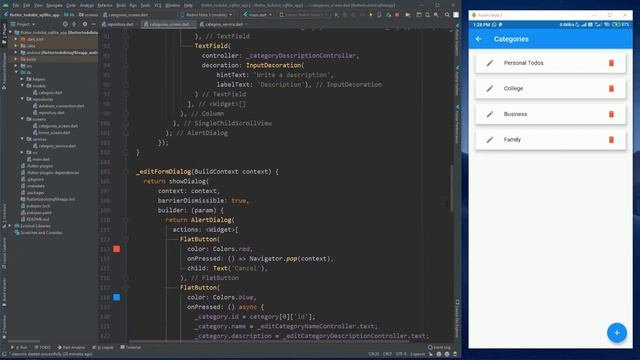Go back from Categories screen
This screenshot has width=640, height=360.
479,39
